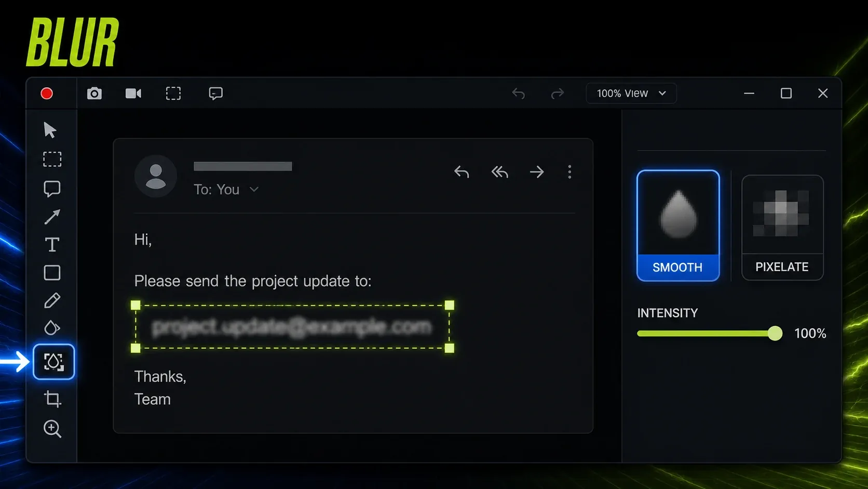Choose the SMOOTH blur style
Screen dimensions: 868x489
pos(678,226)
